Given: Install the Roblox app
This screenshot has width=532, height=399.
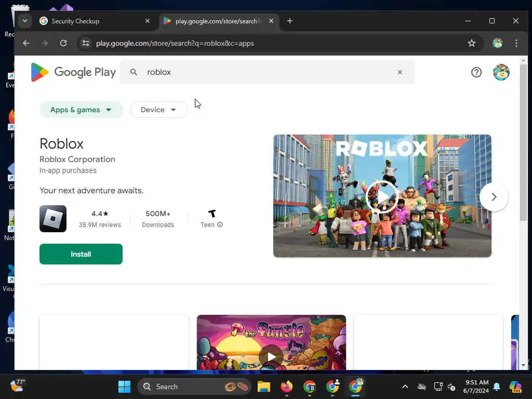Looking at the screenshot, I should pos(81,254).
